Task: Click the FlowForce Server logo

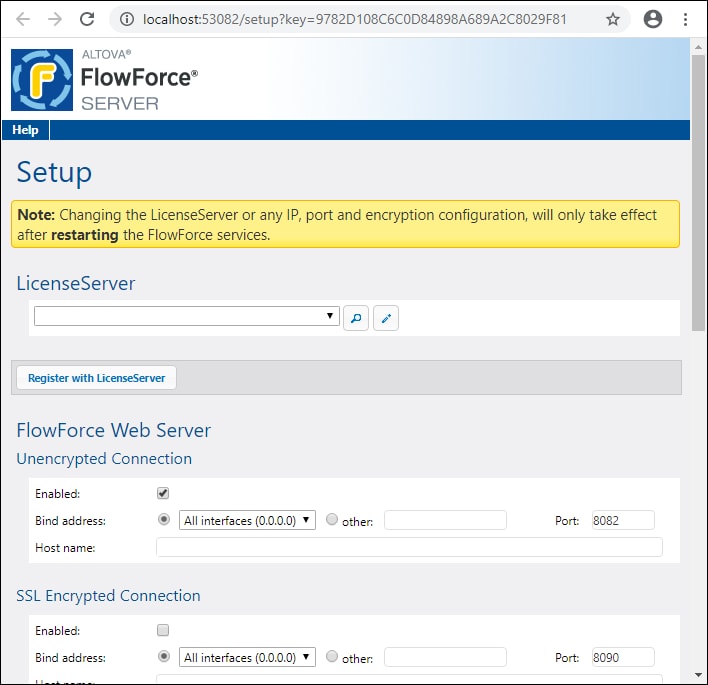Action: pos(42,79)
